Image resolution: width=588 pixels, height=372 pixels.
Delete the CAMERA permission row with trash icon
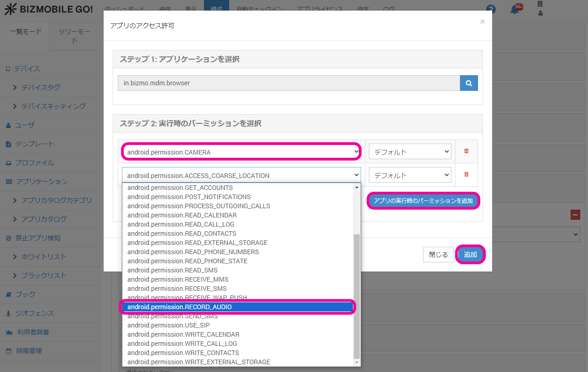tap(466, 151)
